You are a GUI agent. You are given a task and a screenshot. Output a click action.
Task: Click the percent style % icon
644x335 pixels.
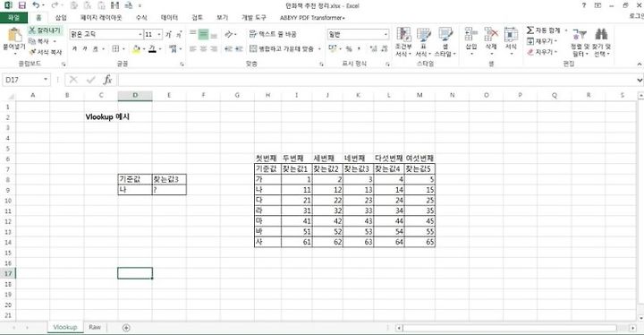click(349, 49)
